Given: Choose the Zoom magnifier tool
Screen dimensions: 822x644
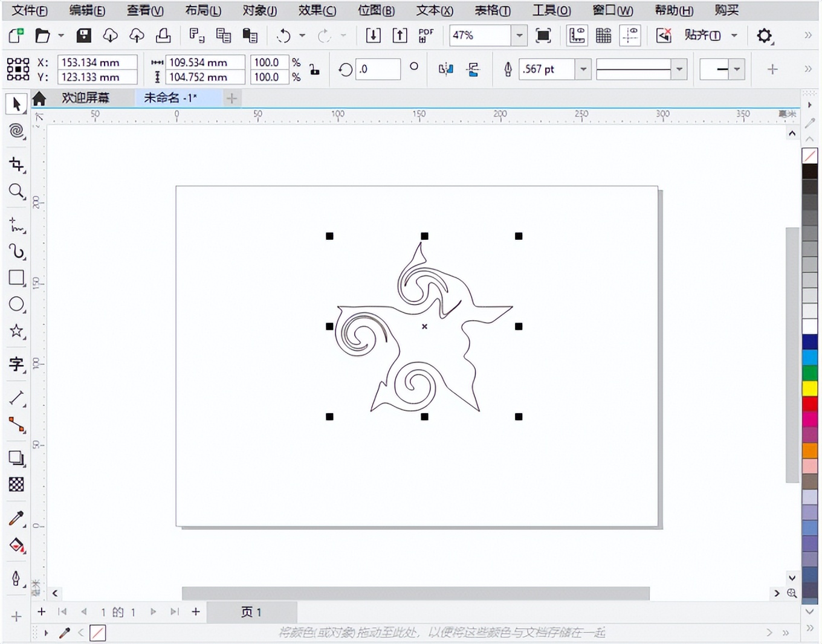Looking at the screenshot, I should click(x=16, y=192).
